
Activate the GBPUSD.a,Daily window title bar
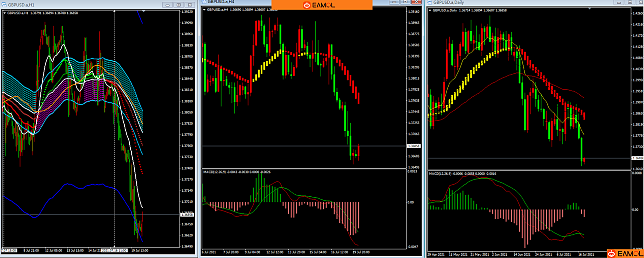coord(522,2)
